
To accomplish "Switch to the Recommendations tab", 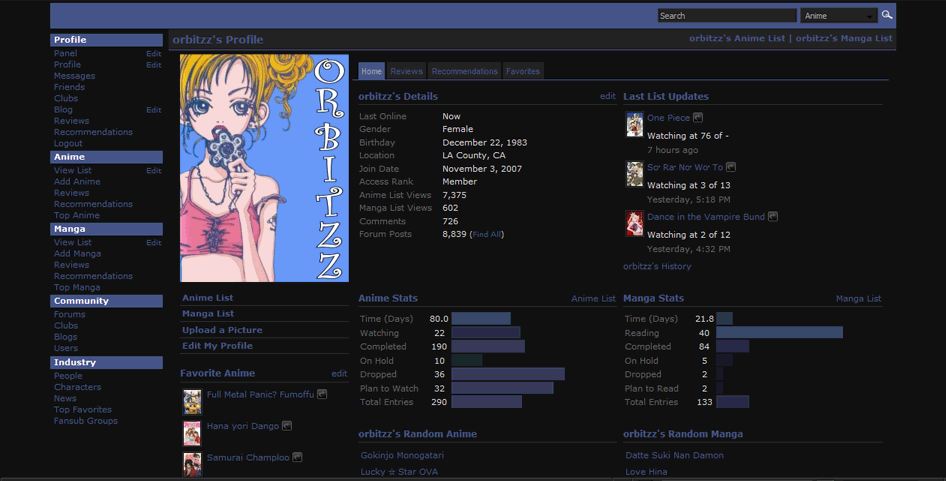I will pyautogui.click(x=465, y=71).
